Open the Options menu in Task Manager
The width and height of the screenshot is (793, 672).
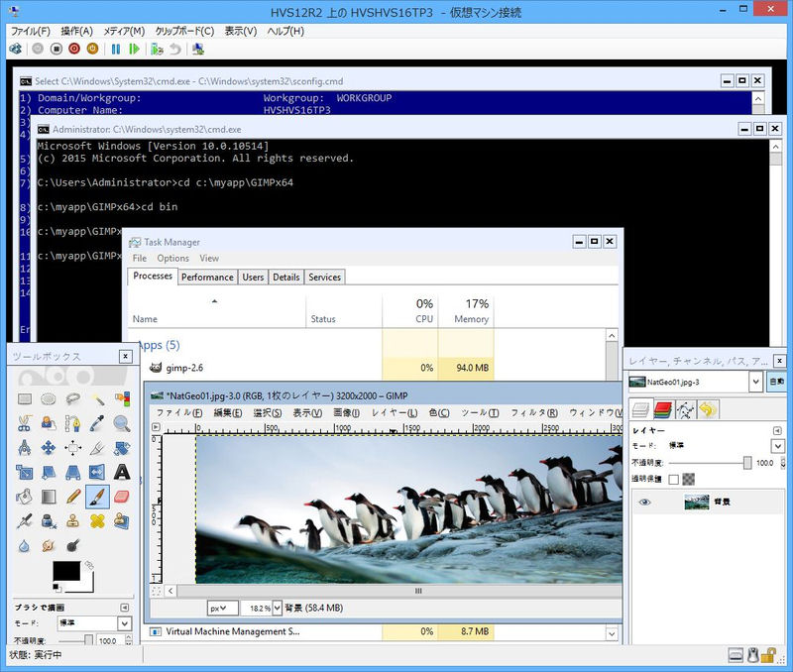pos(172,258)
